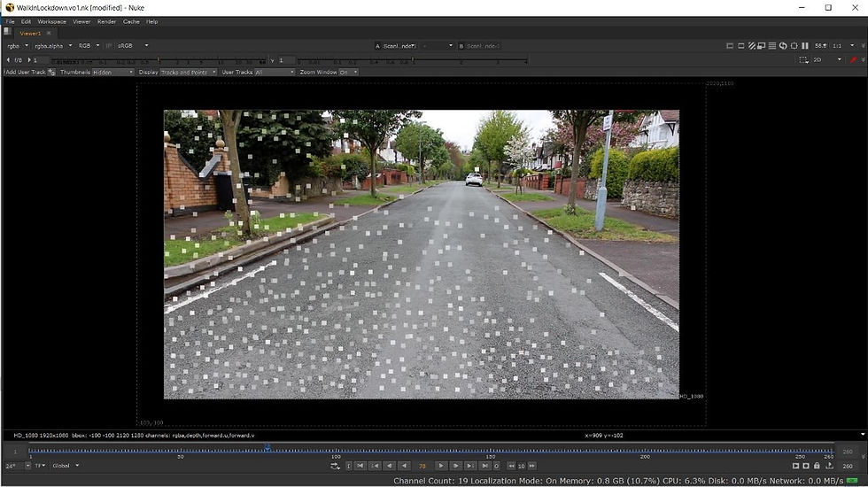868x487 pixels.
Task: Toggle the region of interest crosshair icon
Action: (794, 46)
